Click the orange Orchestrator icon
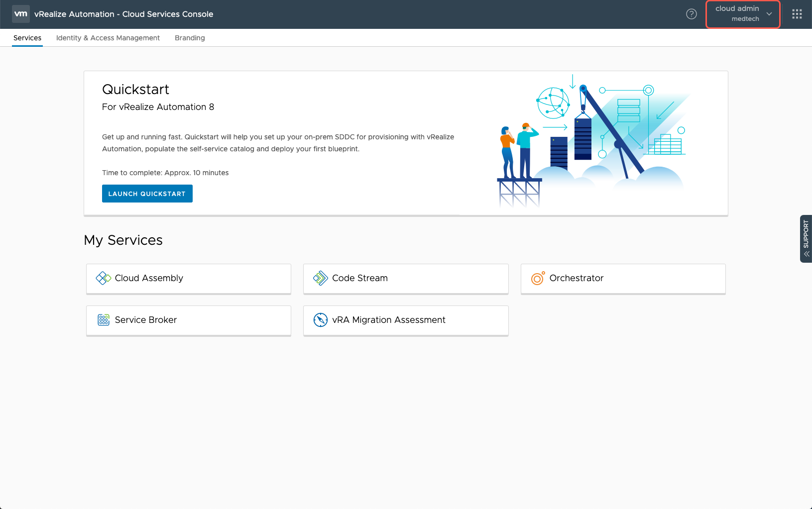The width and height of the screenshot is (812, 509). (x=538, y=278)
